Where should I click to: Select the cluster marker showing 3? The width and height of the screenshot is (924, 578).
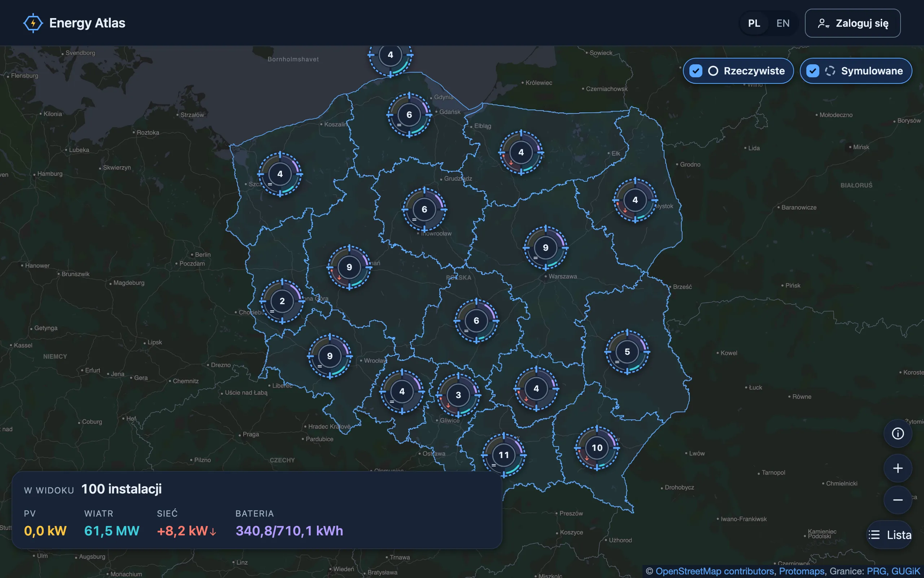click(x=458, y=395)
